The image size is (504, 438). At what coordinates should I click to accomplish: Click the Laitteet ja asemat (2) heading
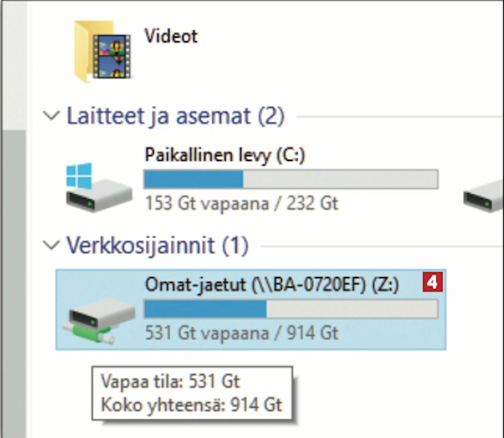coord(175,116)
